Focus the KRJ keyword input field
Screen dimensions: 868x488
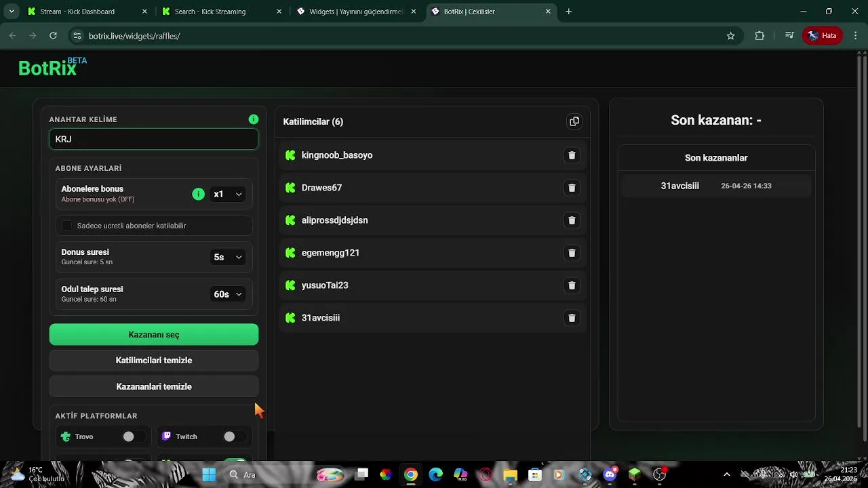154,139
